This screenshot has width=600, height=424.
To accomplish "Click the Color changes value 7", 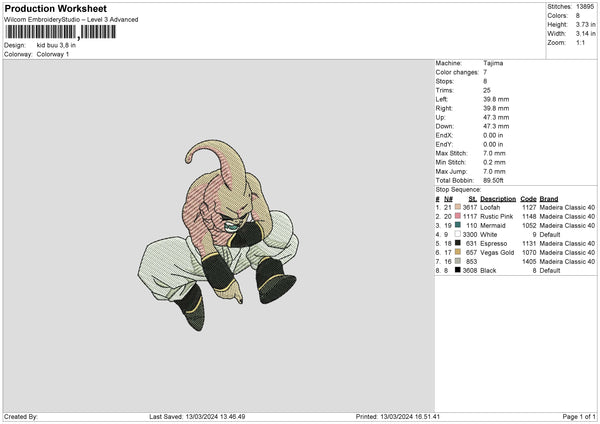I will coord(485,72).
